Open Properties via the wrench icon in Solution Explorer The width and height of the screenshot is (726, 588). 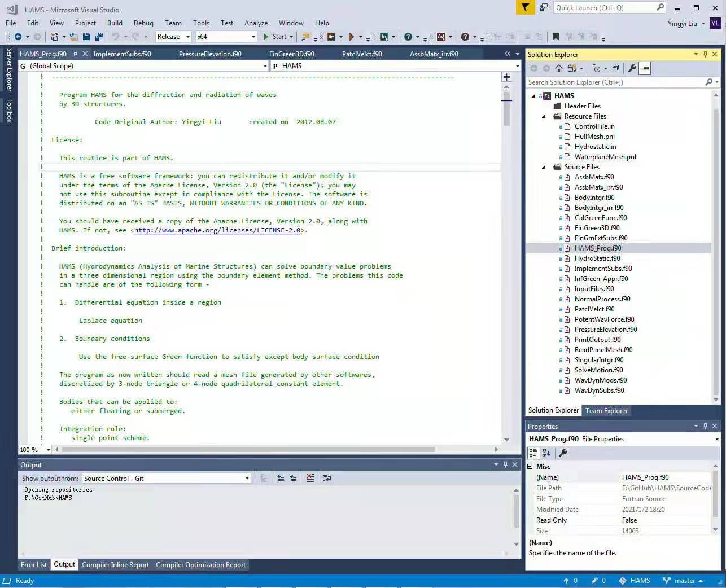point(632,68)
